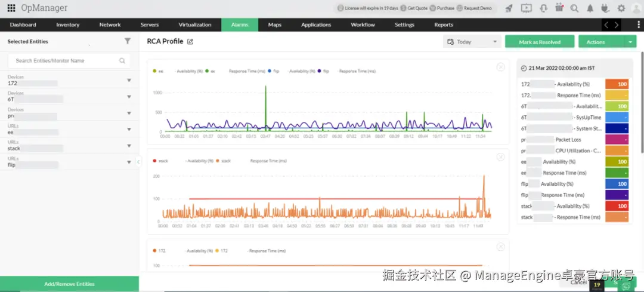The width and height of the screenshot is (644, 292).
Task: Open the Actions dropdown arrow
Action: [630, 42]
